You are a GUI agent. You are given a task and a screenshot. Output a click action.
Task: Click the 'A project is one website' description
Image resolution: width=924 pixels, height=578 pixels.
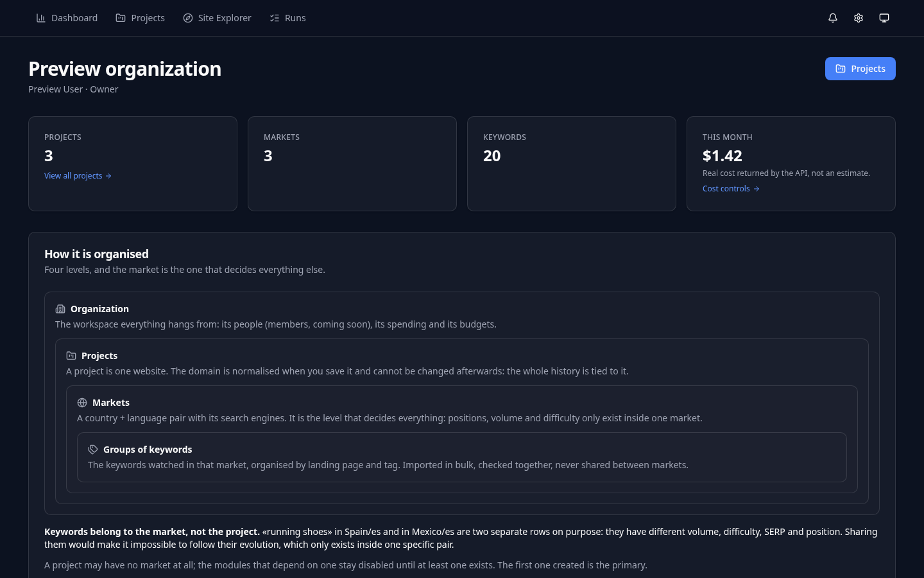[x=347, y=371]
